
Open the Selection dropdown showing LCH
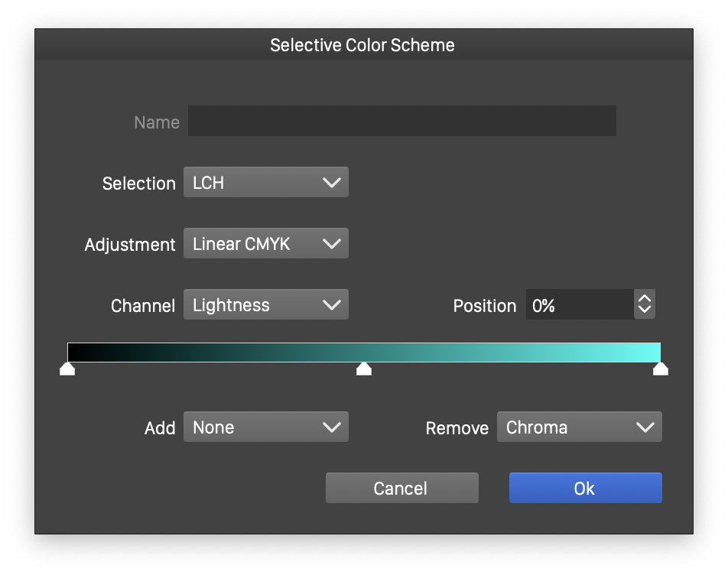pos(265,183)
